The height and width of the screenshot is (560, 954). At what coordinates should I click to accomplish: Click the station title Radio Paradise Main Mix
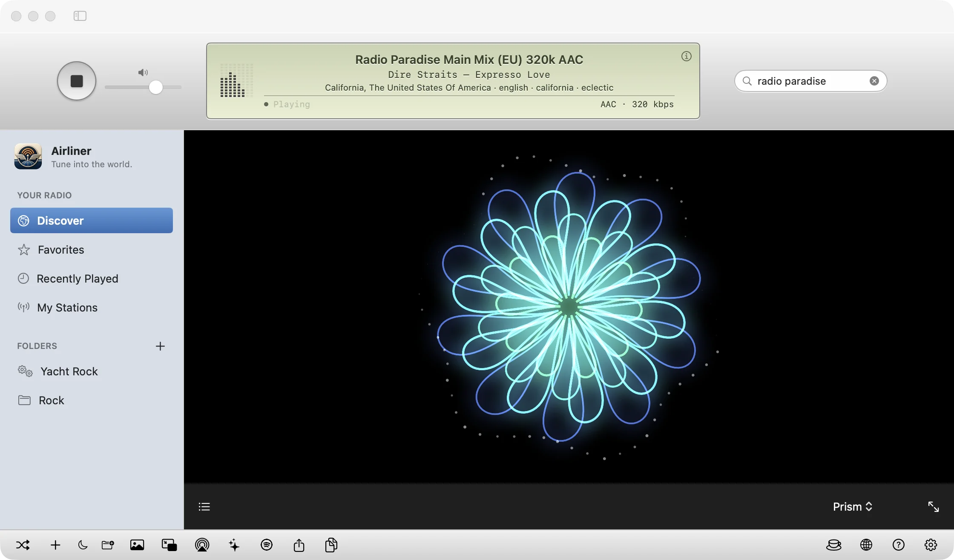[469, 60]
